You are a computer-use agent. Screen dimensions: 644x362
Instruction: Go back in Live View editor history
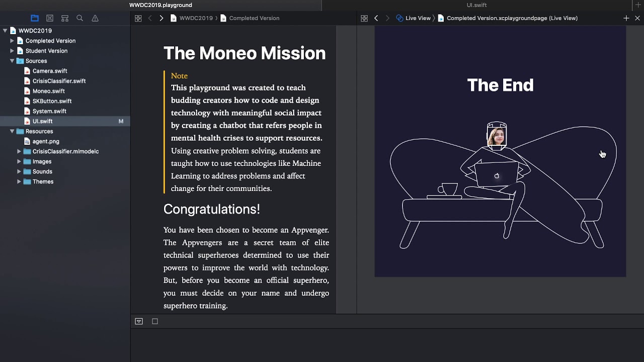pos(376,18)
